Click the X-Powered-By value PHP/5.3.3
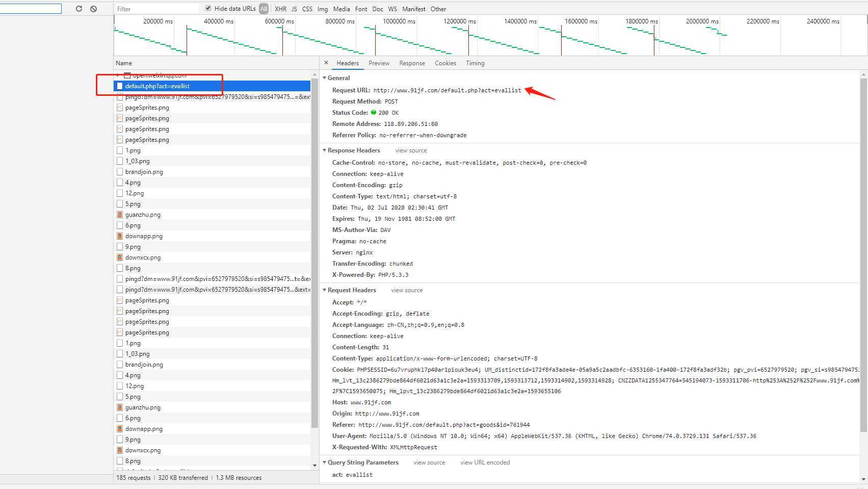 (x=393, y=275)
